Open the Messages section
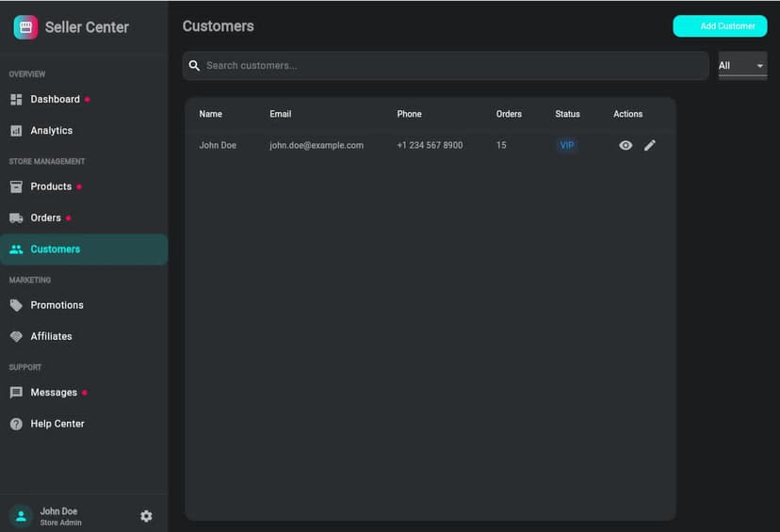Screen dimensions: 780x532 (54, 393)
